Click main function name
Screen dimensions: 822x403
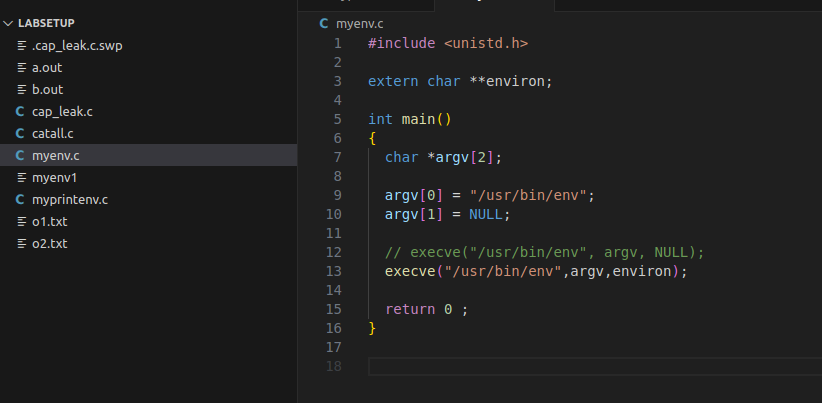418,119
